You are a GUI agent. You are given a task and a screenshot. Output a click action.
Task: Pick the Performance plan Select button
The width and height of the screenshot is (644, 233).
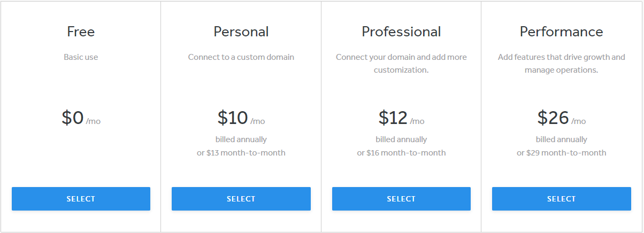pos(561,199)
